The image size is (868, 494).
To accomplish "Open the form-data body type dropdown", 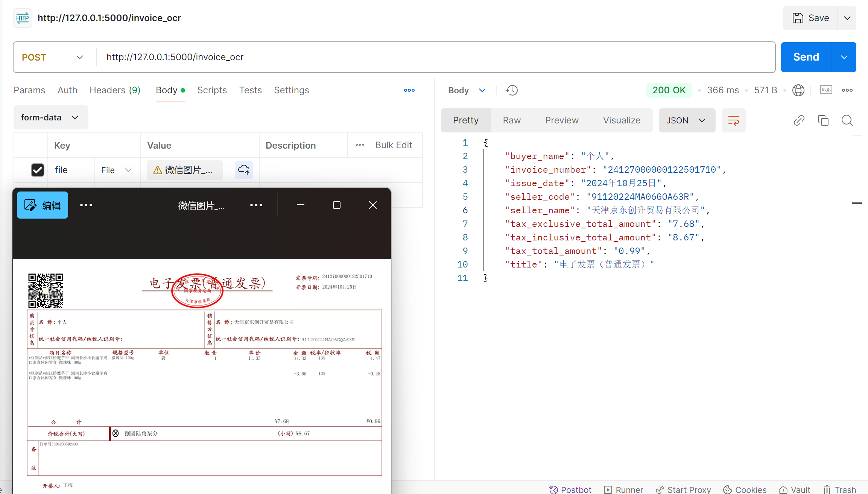I will tap(51, 118).
